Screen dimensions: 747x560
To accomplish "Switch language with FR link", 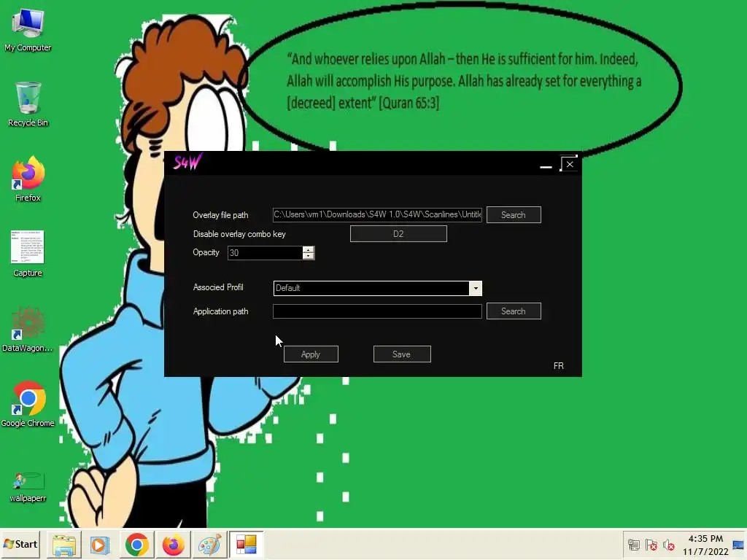I will 558,366.
